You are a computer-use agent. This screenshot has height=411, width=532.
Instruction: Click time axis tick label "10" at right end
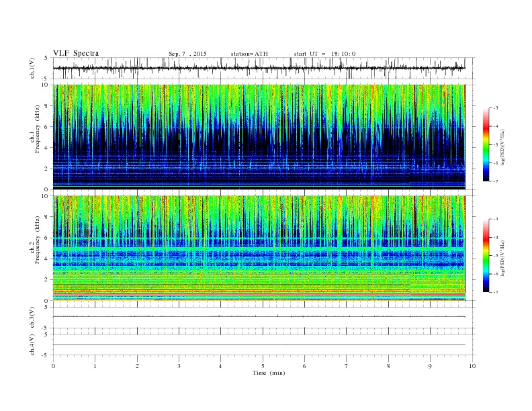(472, 366)
